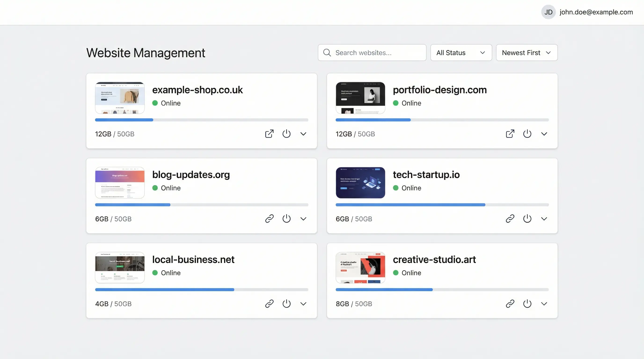Click the link icon on tech-startup.io card
This screenshot has height=359, width=644.
point(510,219)
